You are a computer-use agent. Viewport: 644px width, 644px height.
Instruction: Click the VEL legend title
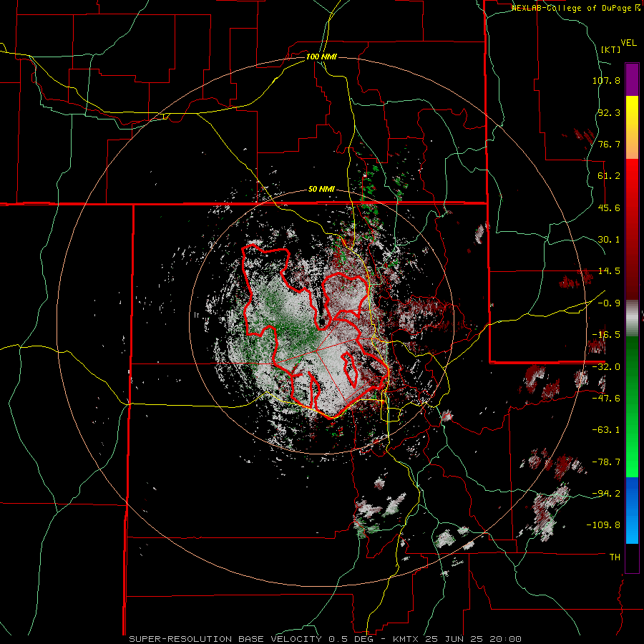pyautogui.click(x=628, y=43)
